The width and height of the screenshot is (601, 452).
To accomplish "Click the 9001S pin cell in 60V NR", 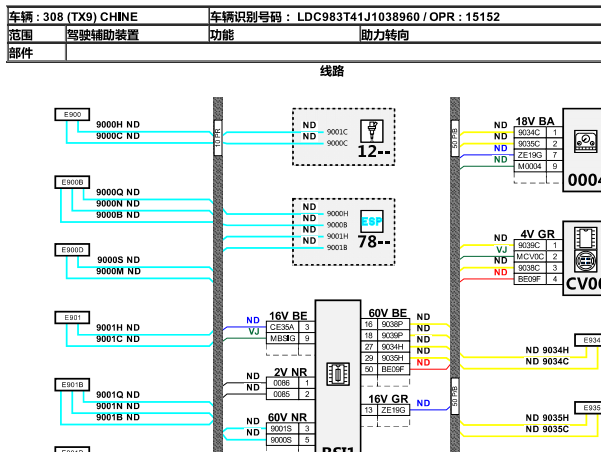I will [282, 429].
